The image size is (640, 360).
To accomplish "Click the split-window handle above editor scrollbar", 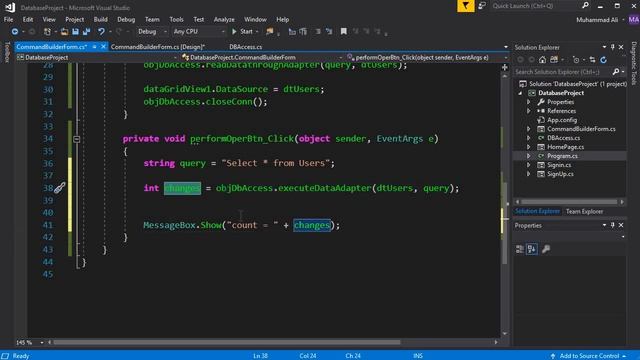I will point(505,67).
